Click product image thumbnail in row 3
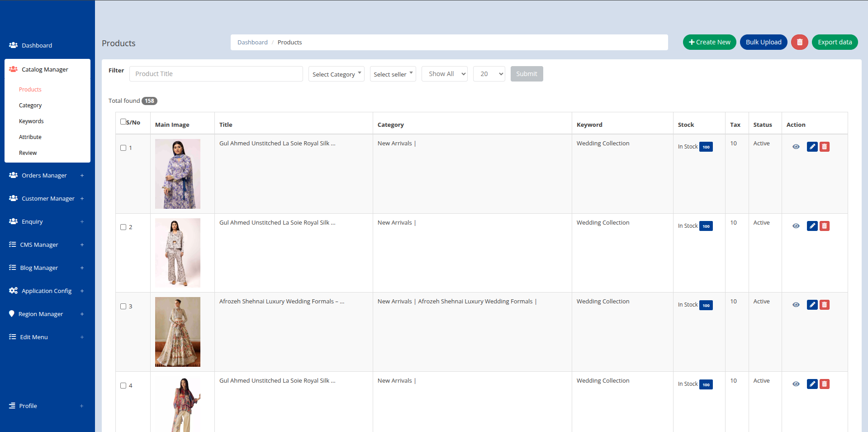The height and width of the screenshot is (432, 868). [178, 332]
